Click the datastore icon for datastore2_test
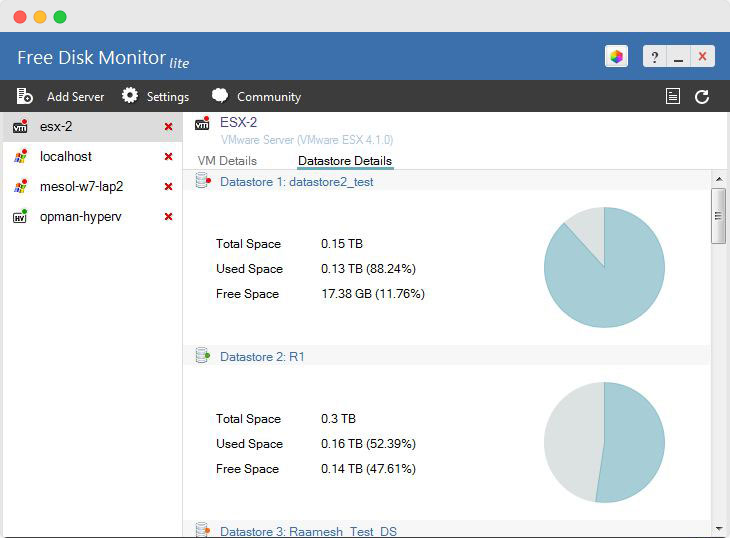Screen dimensions: 730x538 203,180
